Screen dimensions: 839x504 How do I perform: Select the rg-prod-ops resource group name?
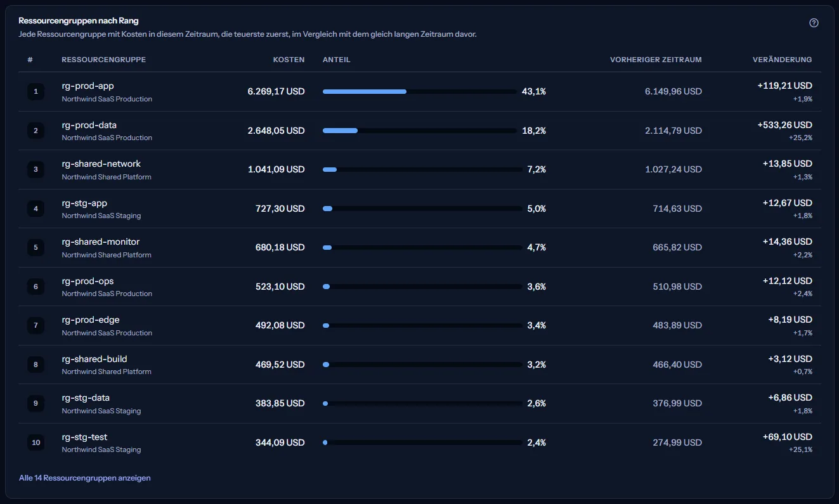(88, 281)
